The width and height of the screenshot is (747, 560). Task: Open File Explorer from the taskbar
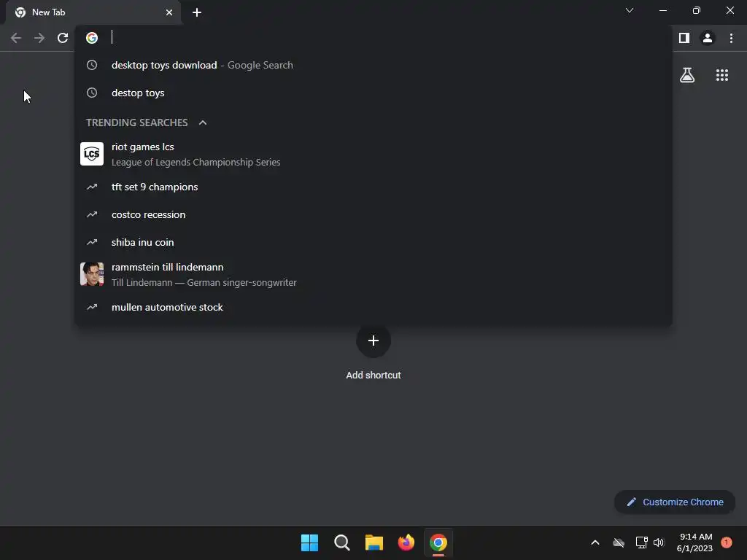374,542
